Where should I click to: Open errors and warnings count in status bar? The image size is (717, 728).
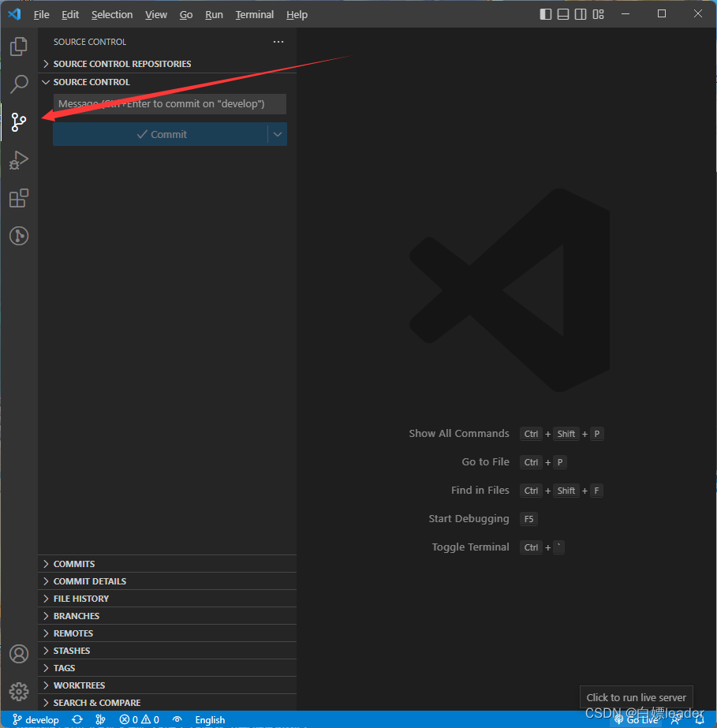click(x=140, y=719)
